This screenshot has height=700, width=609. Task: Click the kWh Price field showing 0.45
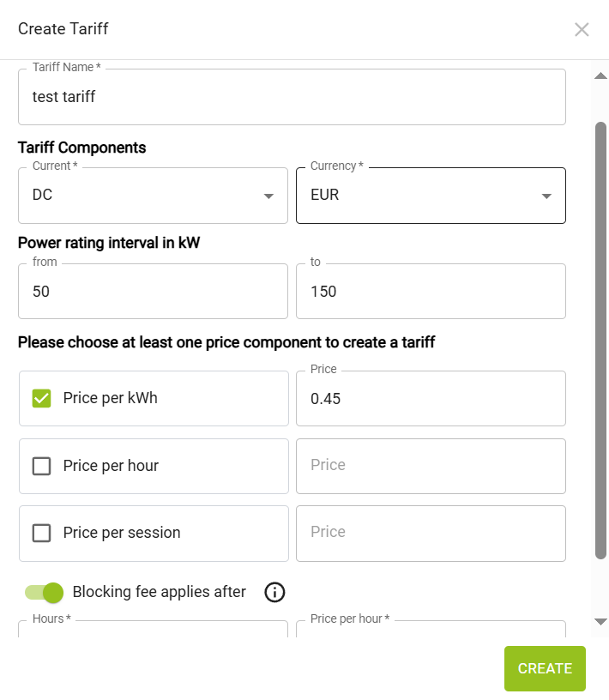431,398
